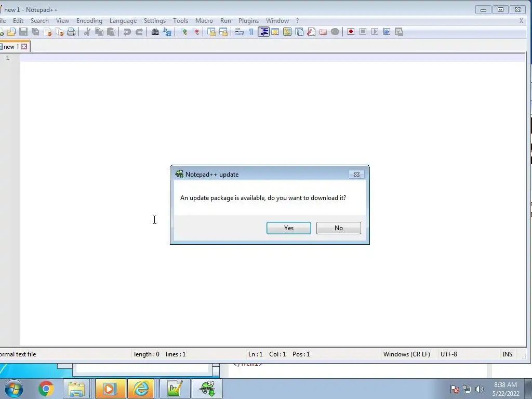
Task: Click the UTF-8 encoding status entry
Action: pos(448,354)
